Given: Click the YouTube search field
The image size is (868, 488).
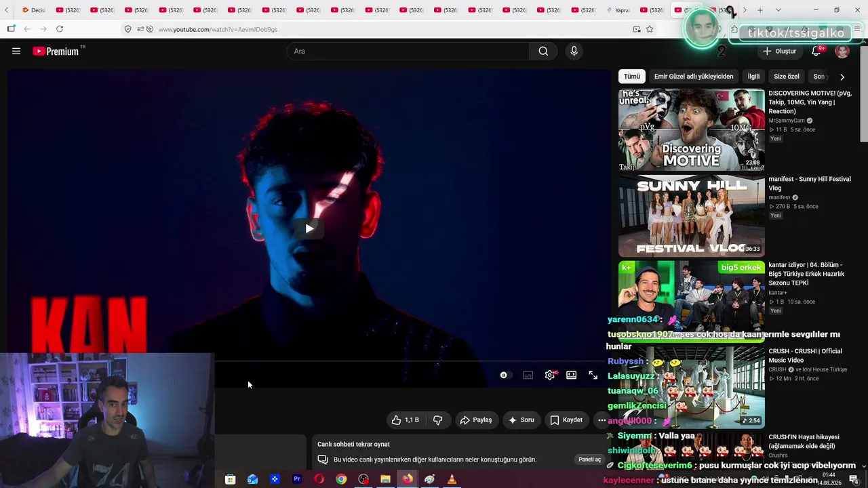Looking at the screenshot, I should click(408, 52).
